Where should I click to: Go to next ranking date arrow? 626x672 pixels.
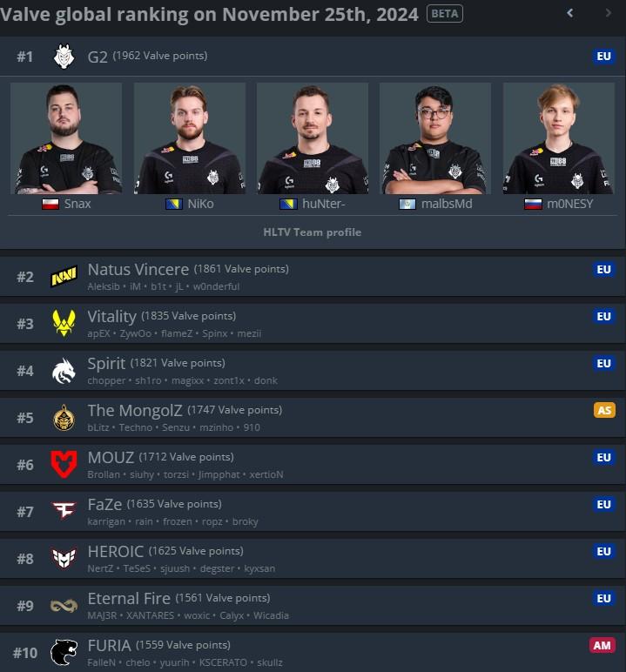tap(608, 13)
